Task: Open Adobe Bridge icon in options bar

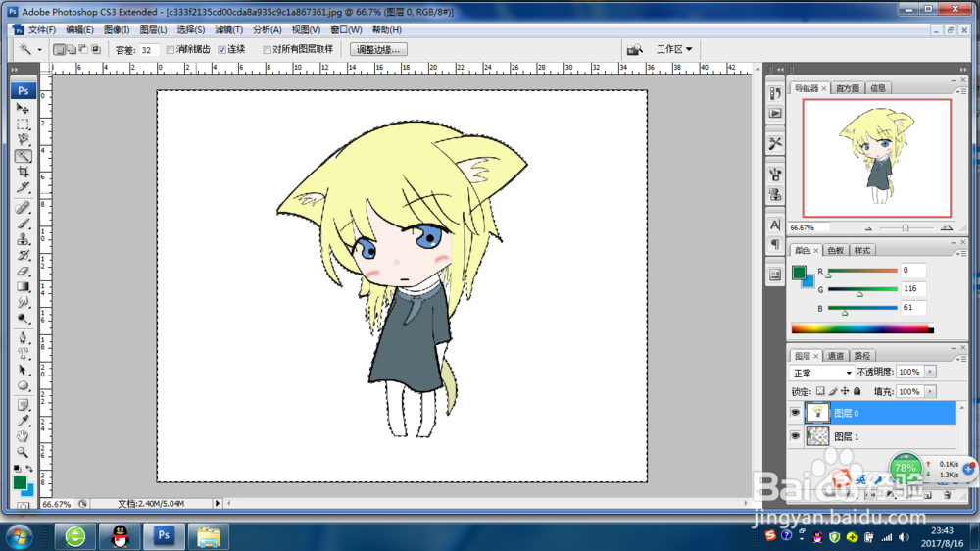Action: point(634,49)
